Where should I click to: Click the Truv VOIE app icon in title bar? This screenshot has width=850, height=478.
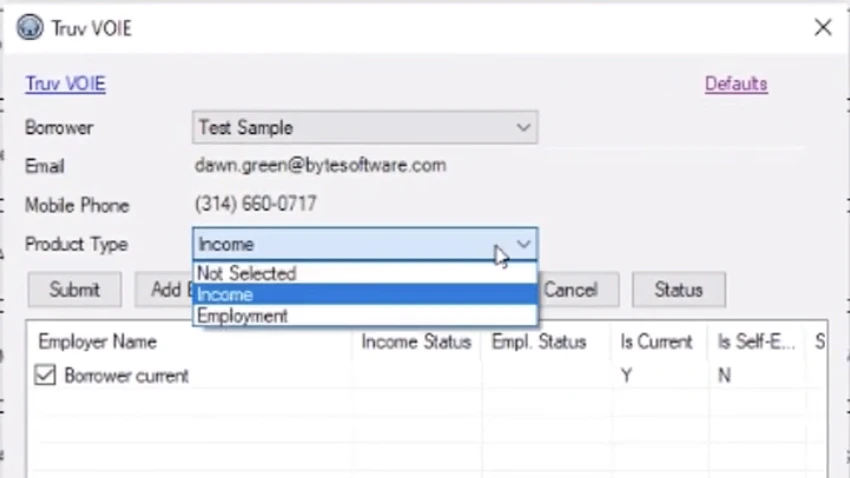[x=29, y=27]
